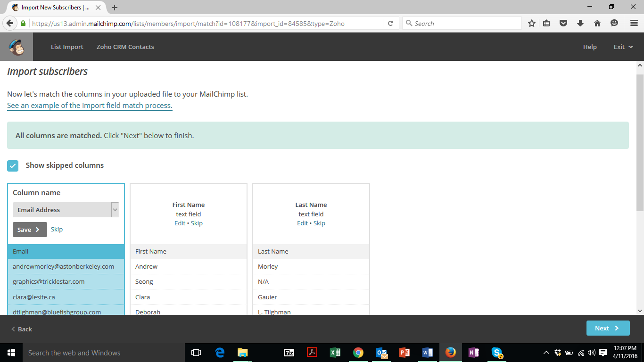Open the bookmarks list icon
644x362 pixels.
[546, 23]
